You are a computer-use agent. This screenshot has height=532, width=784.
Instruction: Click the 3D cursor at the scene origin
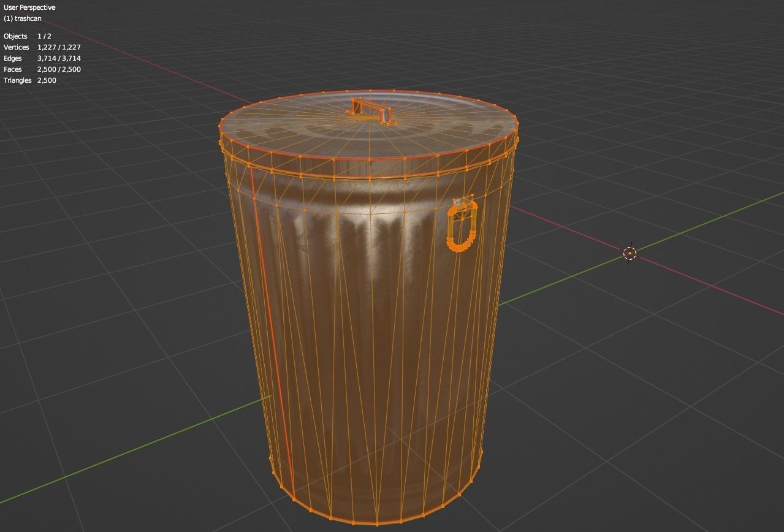click(630, 253)
